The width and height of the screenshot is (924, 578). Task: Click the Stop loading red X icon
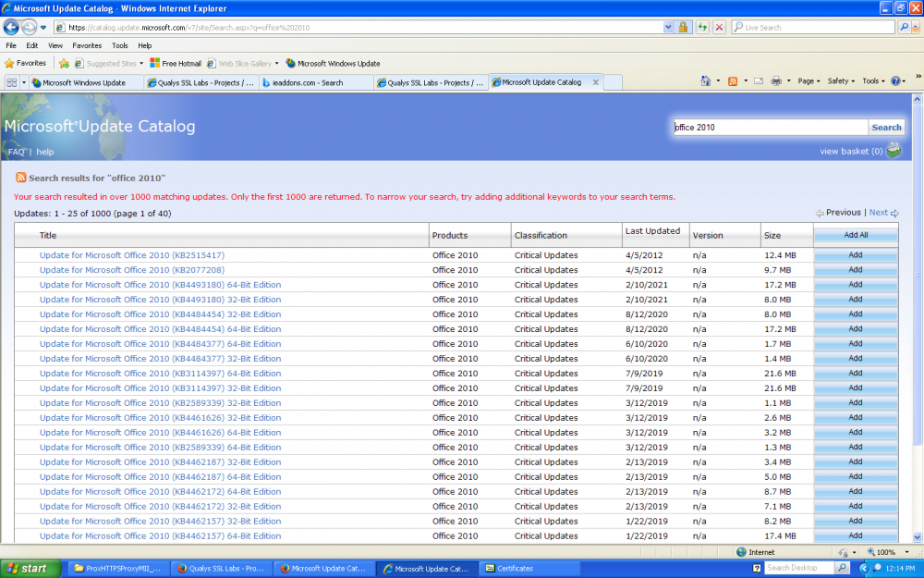pyautogui.click(x=719, y=28)
